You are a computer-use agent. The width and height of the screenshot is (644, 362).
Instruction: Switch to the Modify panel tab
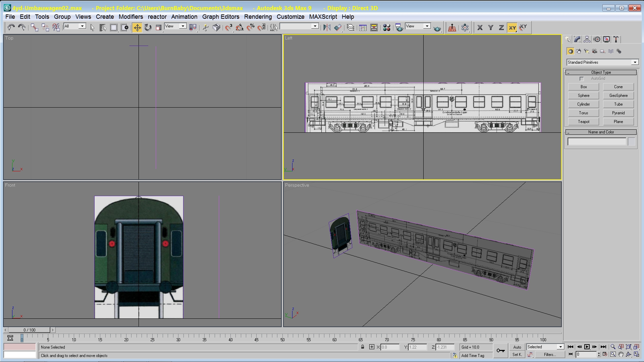pyautogui.click(x=577, y=40)
